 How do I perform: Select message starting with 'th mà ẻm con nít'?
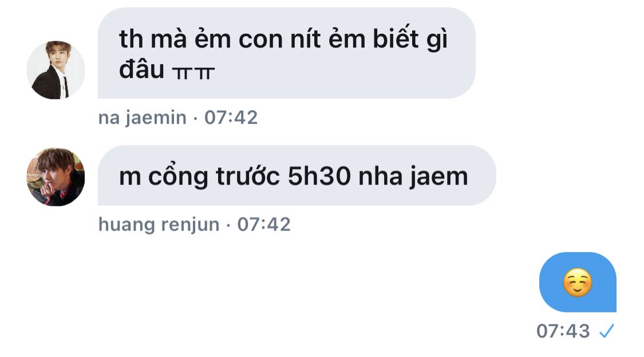[x=287, y=53]
